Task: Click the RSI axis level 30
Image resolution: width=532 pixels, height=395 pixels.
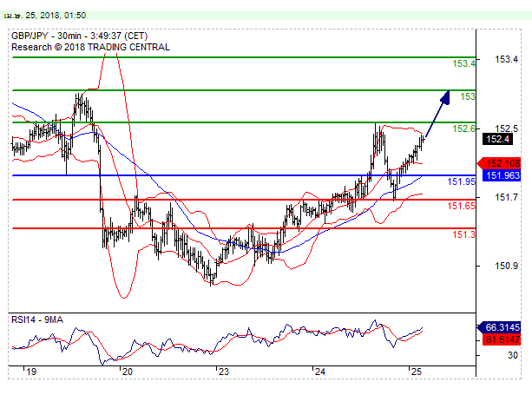Action: tap(513, 355)
